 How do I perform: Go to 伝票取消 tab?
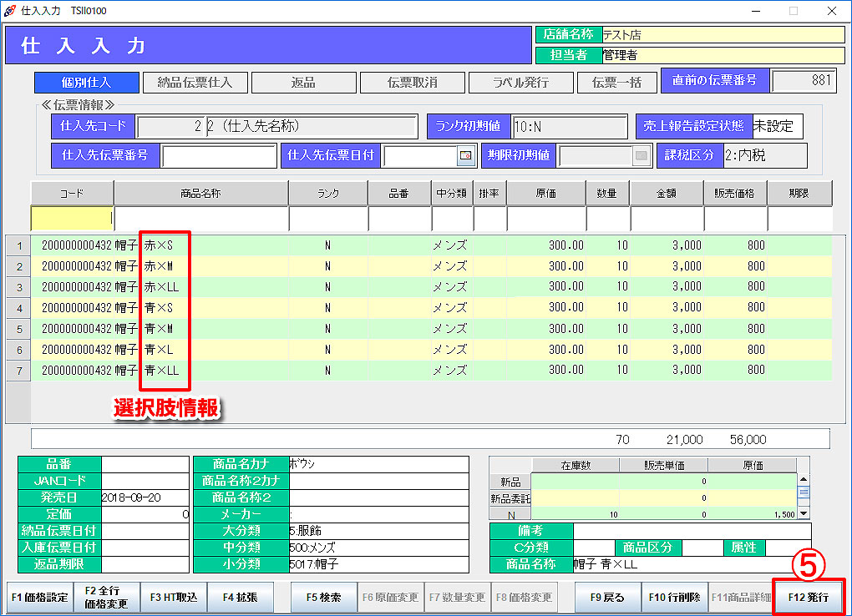tap(412, 83)
